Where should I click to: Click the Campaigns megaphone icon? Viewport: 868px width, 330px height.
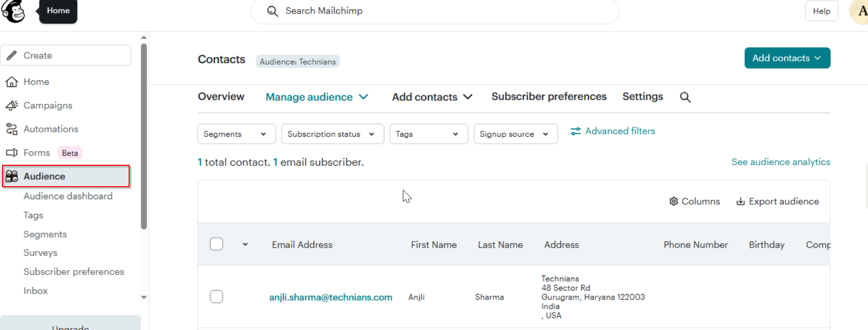pyautogui.click(x=12, y=105)
